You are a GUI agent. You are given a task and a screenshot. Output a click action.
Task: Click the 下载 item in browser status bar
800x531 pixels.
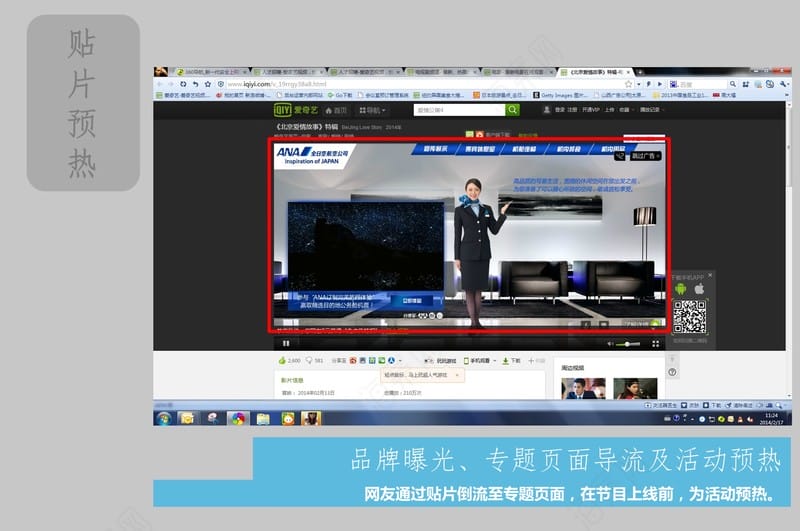(x=712, y=405)
